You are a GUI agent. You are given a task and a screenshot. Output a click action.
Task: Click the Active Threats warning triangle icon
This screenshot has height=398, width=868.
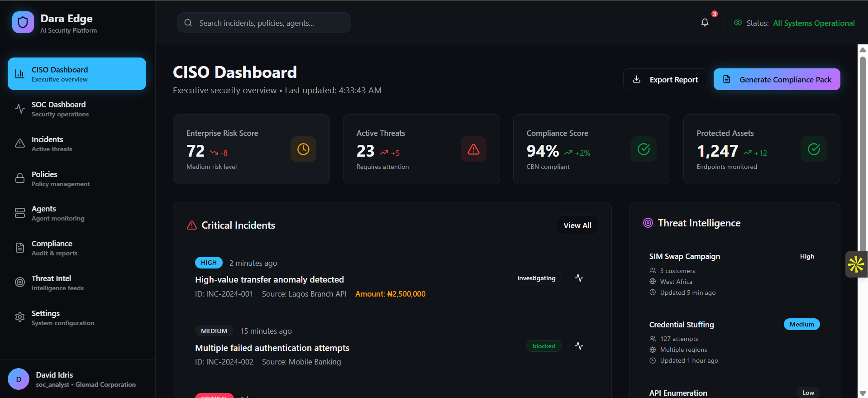[x=473, y=149]
